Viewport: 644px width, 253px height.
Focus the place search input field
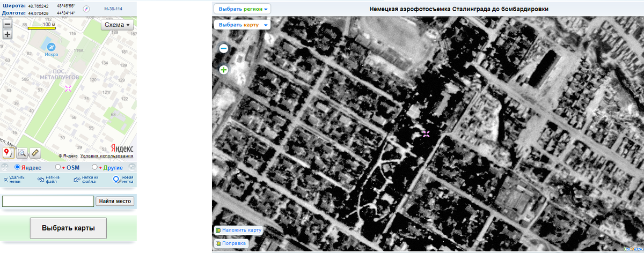48,202
